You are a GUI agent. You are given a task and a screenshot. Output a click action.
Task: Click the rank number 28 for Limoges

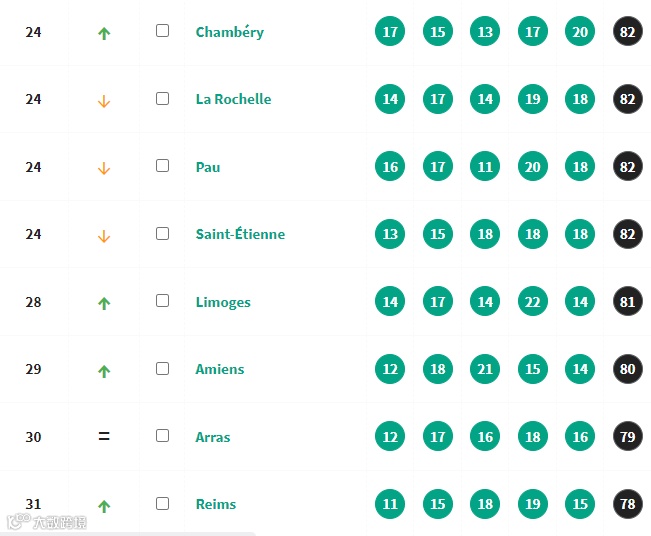click(x=33, y=302)
